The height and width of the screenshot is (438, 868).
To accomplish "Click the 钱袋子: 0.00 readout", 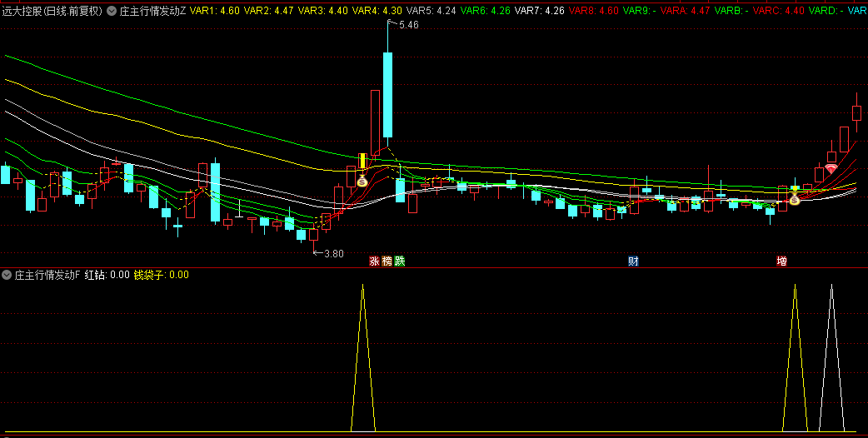I will (x=161, y=275).
